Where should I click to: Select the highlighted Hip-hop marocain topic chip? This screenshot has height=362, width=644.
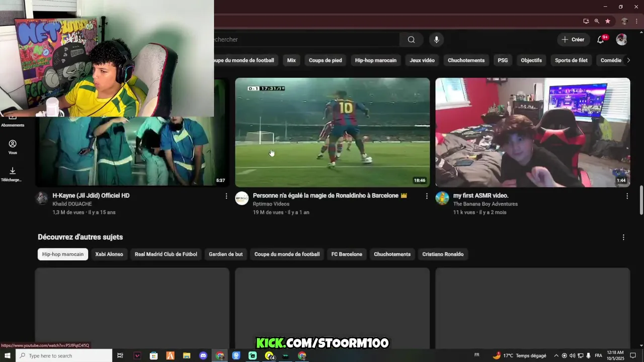tap(63, 254)
